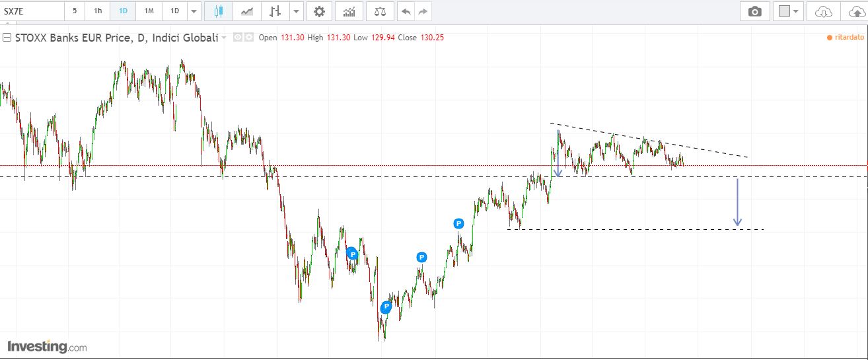Expand the chart style dropdown arrow
This screenshot has height=360, width=868.
(x=296, y=11)
